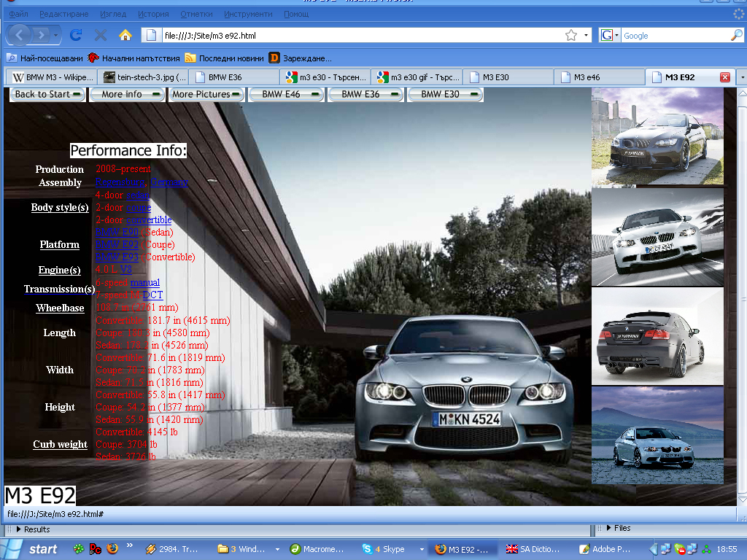Click the BMW E46 navigation button
Viewport: 747px width, 560px height.
coord(286,94)
